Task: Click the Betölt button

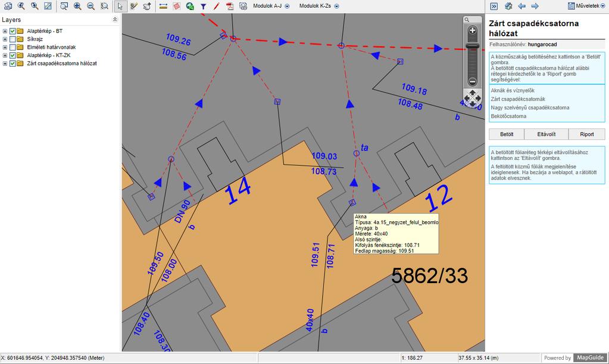Action: click(507, 134)
